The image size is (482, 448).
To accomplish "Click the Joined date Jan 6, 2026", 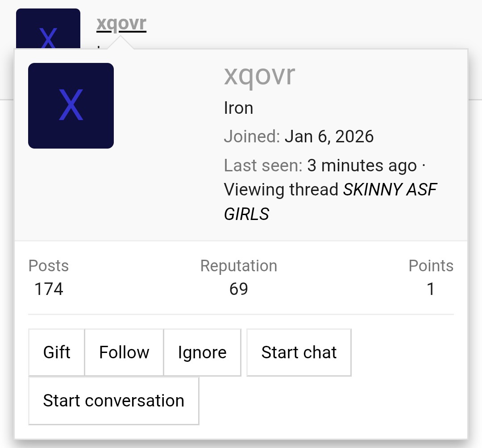I will click(329, 137).
